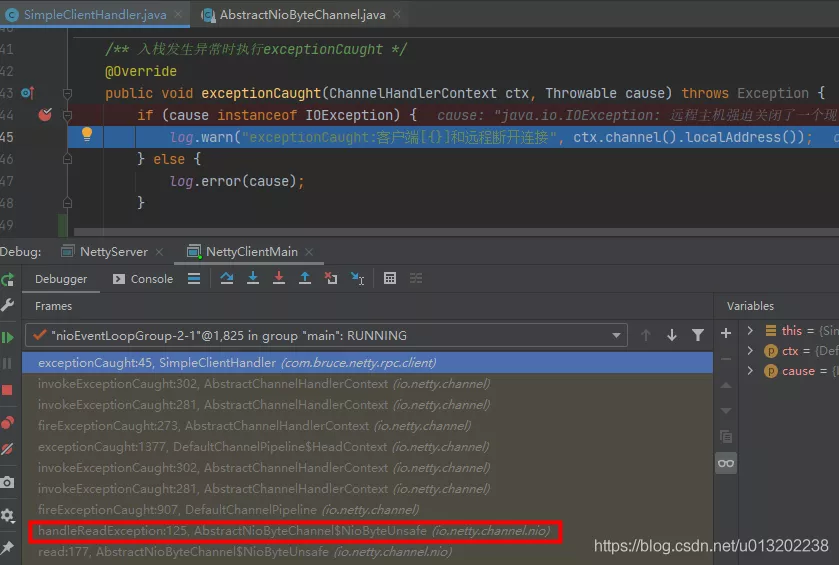
Task: Click the Step Into debugger icon
Action: point(253,279)
